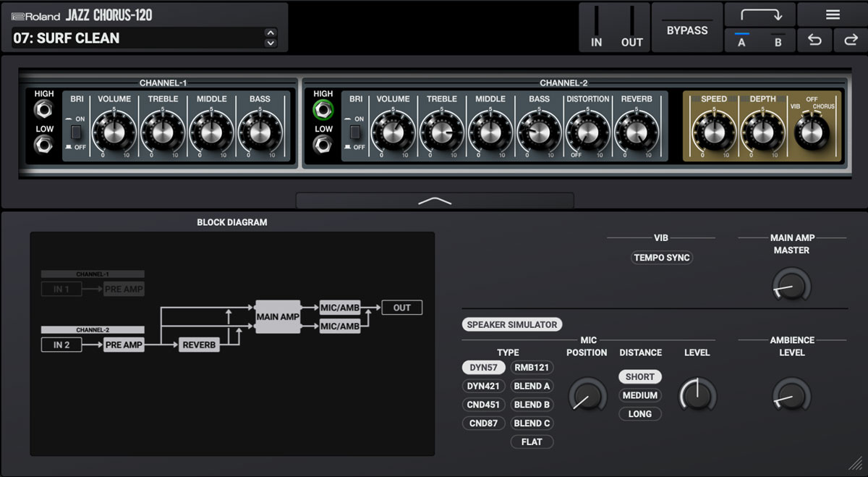
Task: Switch to comparison slot A
Action: click(741, 41)
